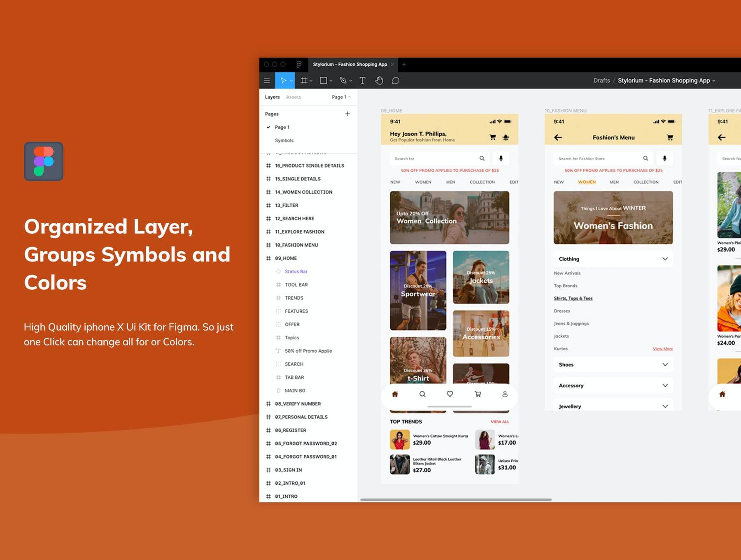Activate the Hand tool

379,81
